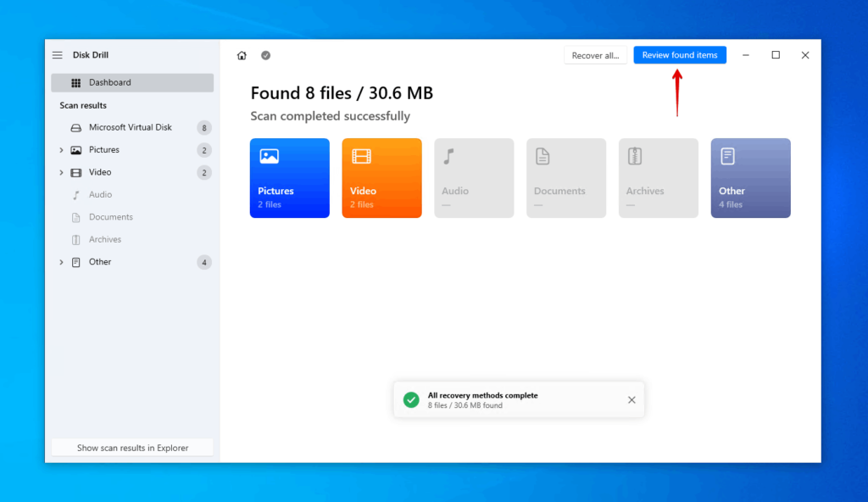
Task: Expand the Pictures item in scan results
Action: 61,149
